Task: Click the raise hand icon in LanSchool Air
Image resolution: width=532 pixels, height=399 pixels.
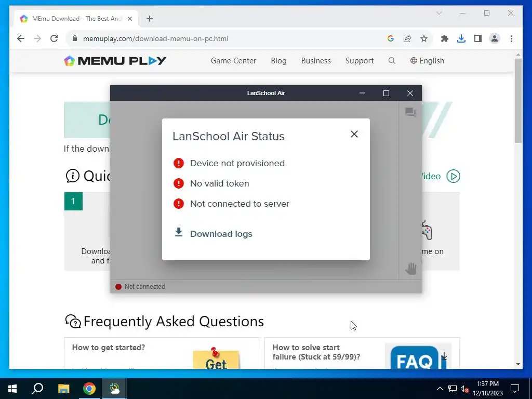Action: click(x=410, y=269)
